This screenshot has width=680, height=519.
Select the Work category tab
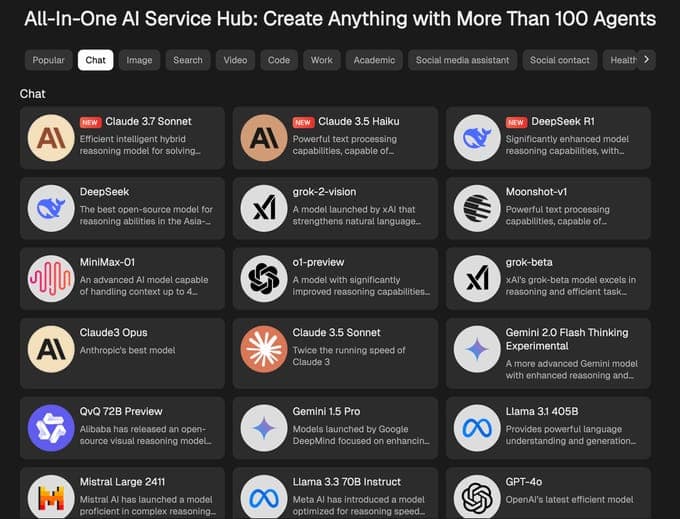322,60
